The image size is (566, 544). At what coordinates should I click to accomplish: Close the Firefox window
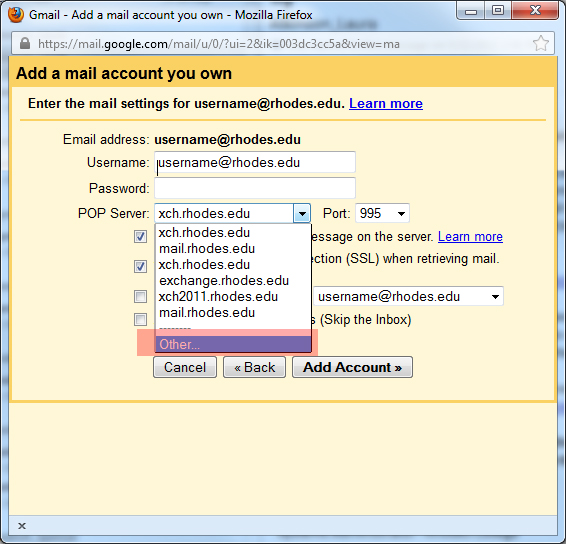click(535, 10)
